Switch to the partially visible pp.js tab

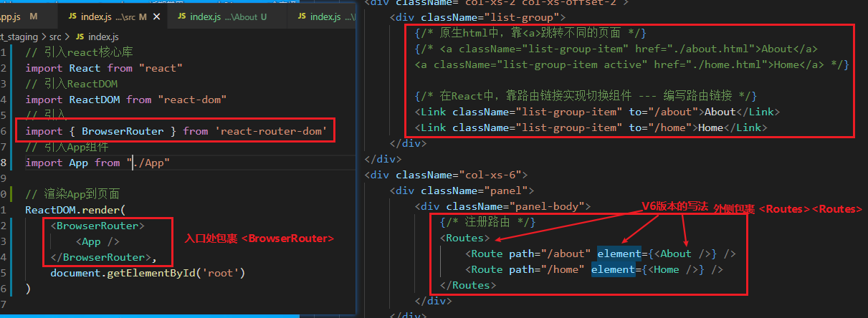20,16
